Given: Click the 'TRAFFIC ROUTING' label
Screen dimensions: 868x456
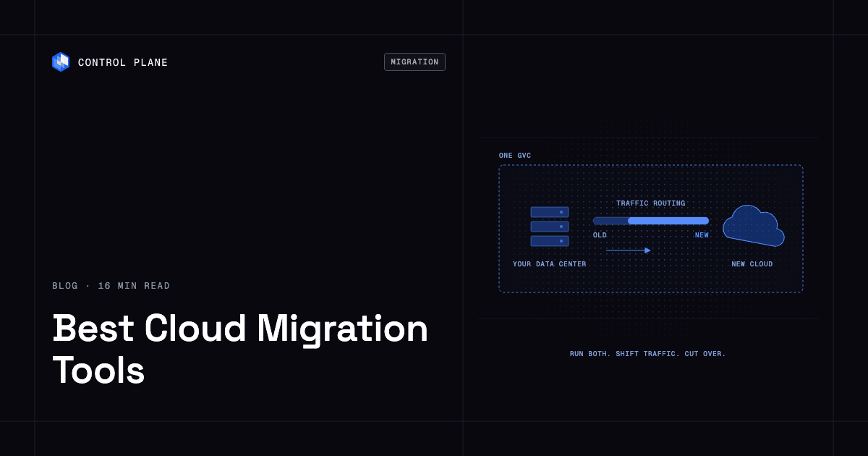Looking at the screenshot, I should coord(651,203).
